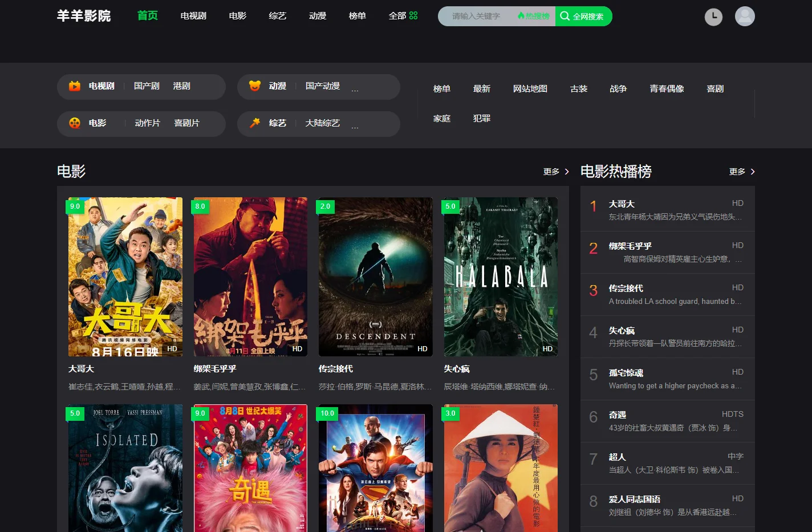Open the poster rated 3.0 with conical hat

point(501,468)
